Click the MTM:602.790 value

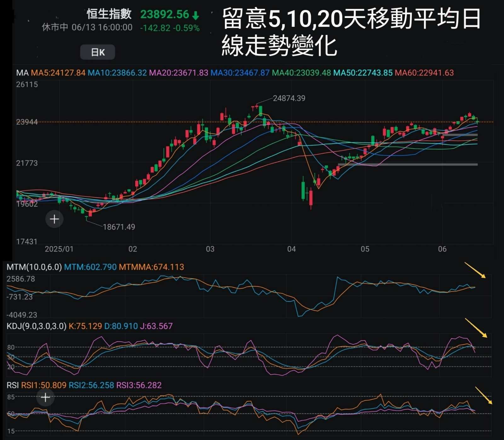(x=90, y=267)
